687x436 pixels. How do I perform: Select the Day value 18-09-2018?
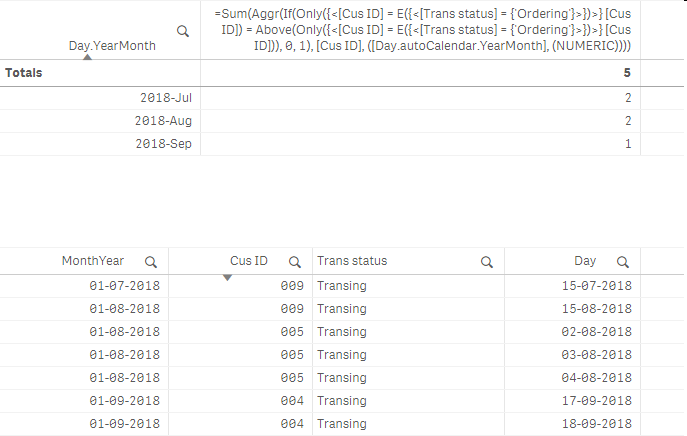[x=596, y=424]
